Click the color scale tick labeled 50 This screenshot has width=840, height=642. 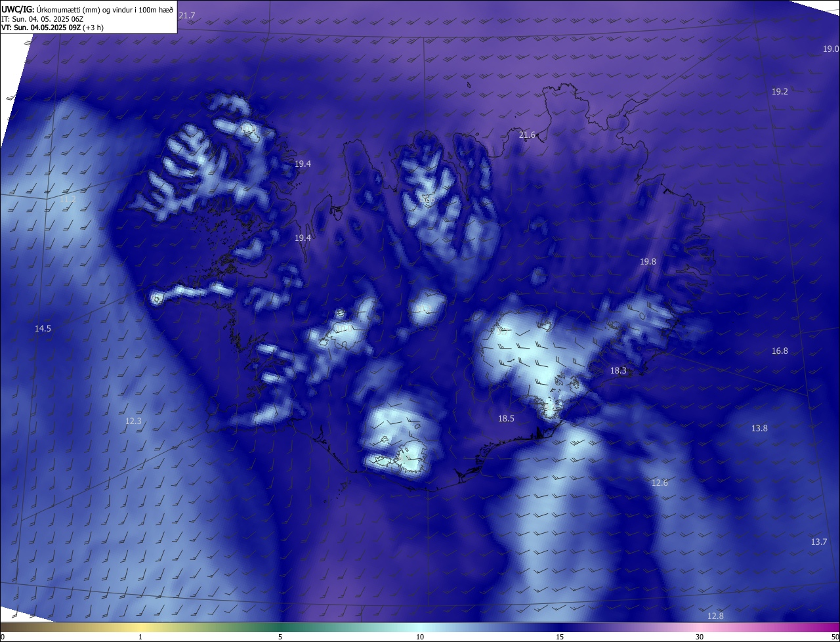(835, 637)
